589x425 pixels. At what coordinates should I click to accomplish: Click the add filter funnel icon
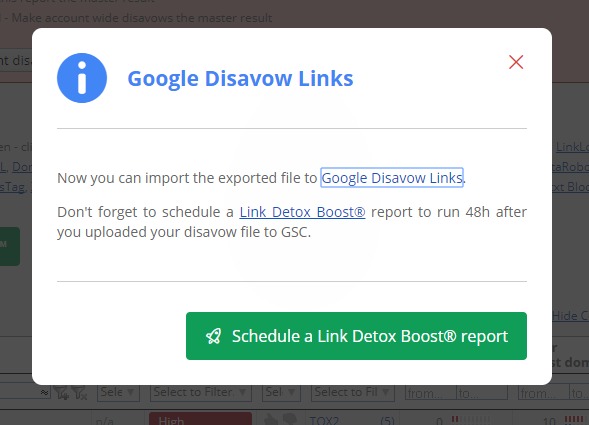pyautogui.click(x=61, y=393)
